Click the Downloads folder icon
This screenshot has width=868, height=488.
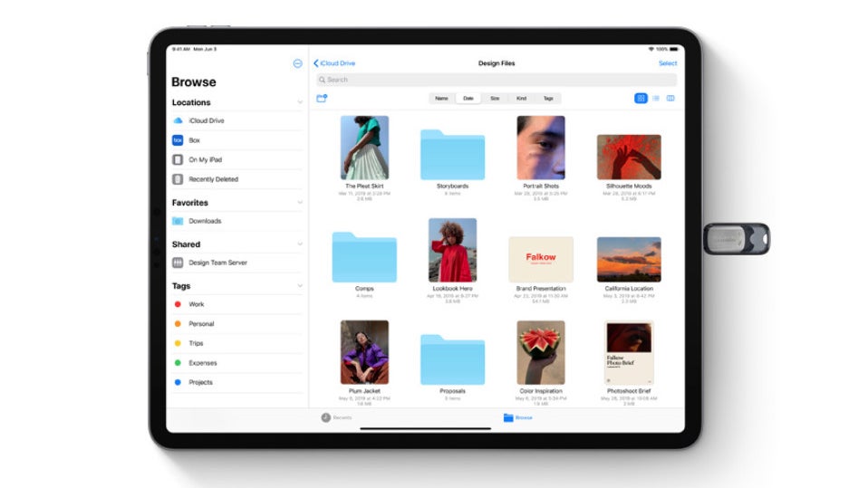[178, 221]
